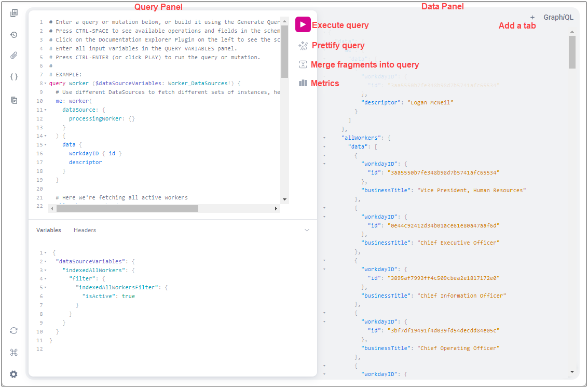The width and height of the screenshot is (588, 389).
Task: Click query editor vertical scrollbar thumb
Action: coord(284,51)
